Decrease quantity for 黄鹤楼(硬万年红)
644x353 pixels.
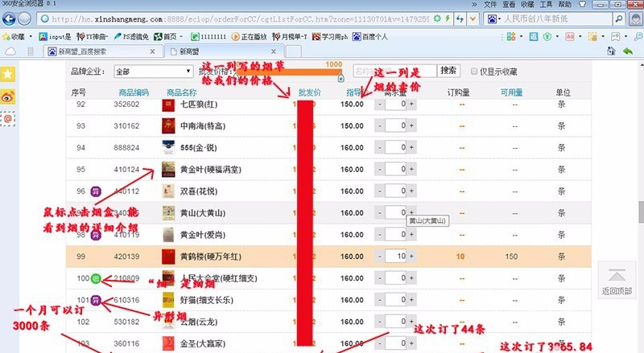380,257
